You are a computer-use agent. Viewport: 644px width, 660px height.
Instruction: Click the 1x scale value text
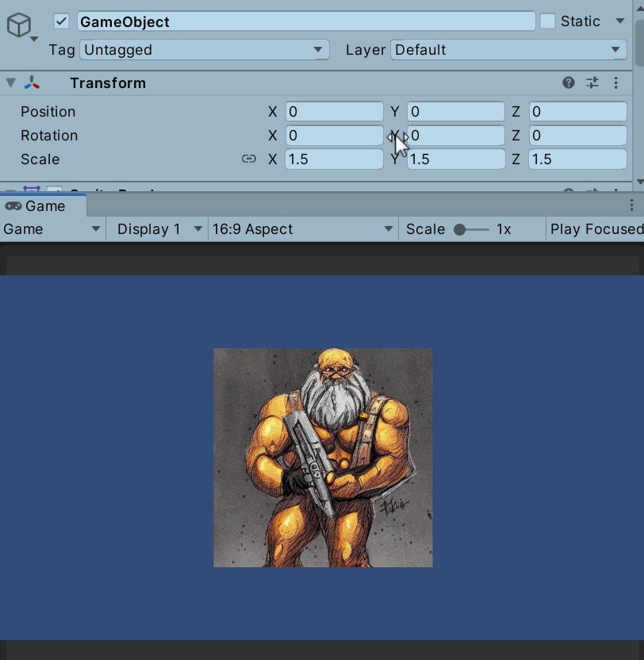[504, 229]
